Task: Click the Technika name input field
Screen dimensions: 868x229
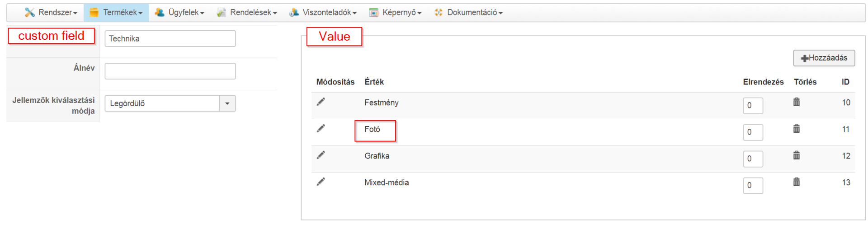Action: pyautogui.click(x=170, y=39)
